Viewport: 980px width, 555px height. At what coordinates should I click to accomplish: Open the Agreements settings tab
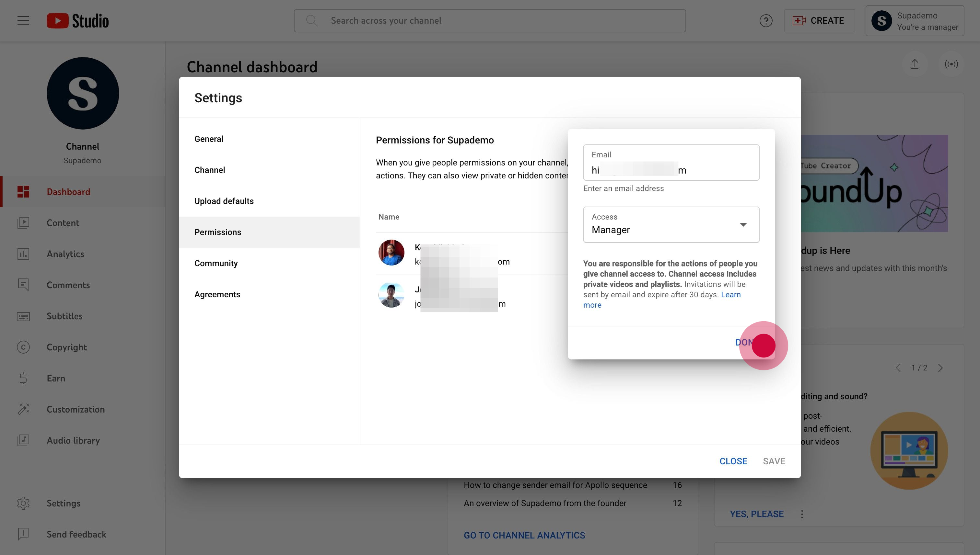point(269,294)
